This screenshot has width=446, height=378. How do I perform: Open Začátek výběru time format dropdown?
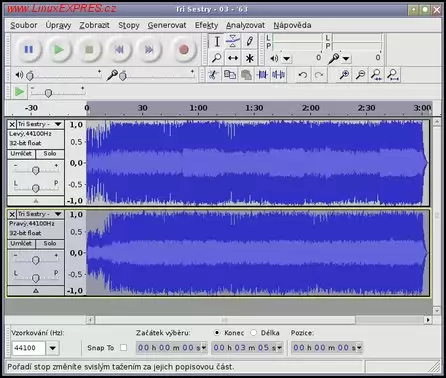pos(204,348)
